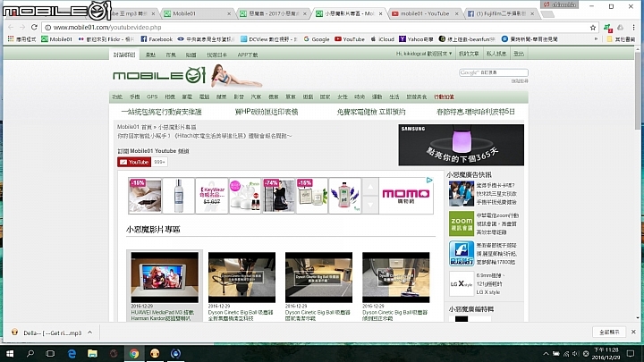Open the YouTube bookmark in bookmarks bar
644x362 pixels.
point(350,39)
